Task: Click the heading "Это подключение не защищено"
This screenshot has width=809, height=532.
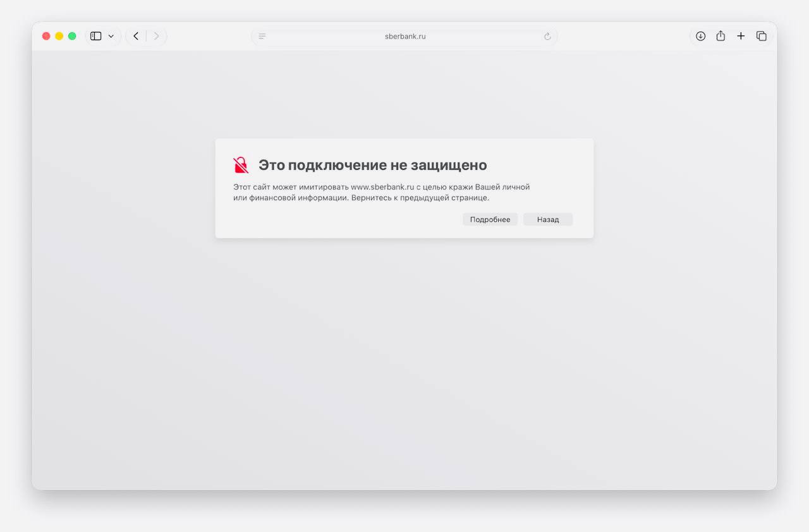Action: (x=373, y=166)
